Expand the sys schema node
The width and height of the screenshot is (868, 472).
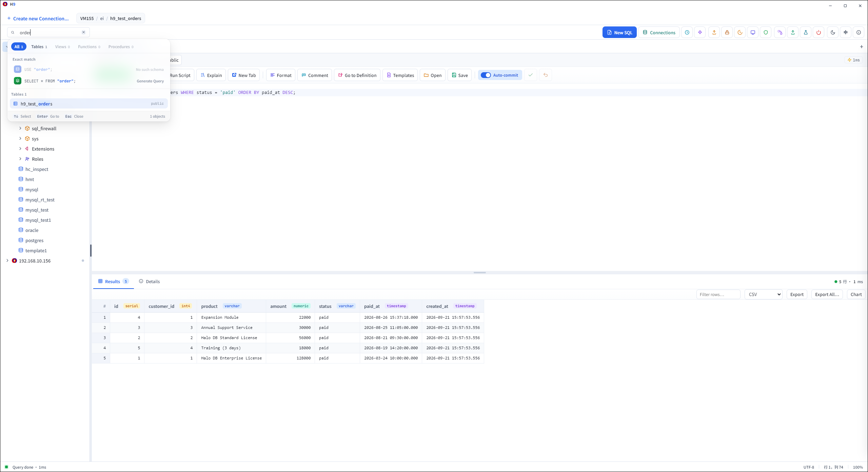pos(20,138)
